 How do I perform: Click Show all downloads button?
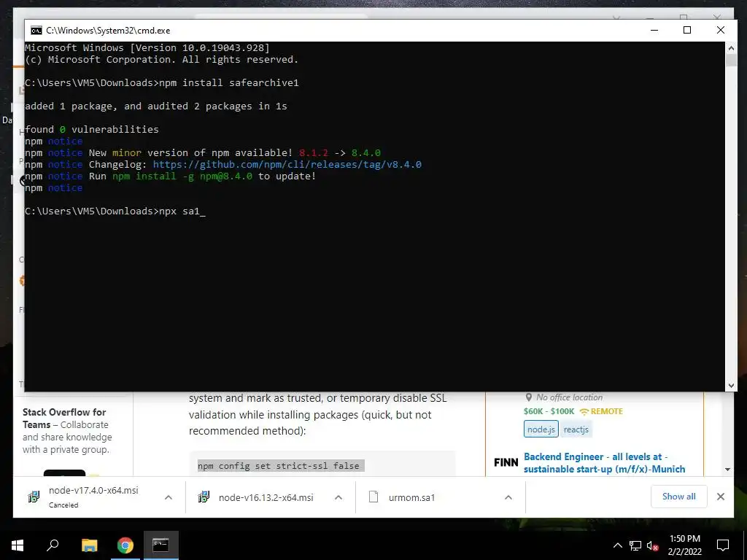[x=678, y=497]
